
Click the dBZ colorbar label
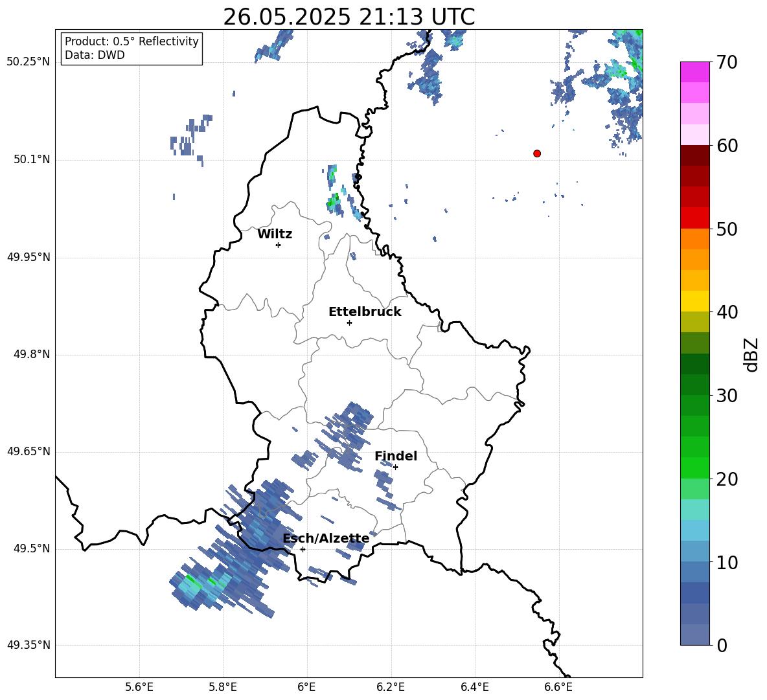tap(750, 354)
